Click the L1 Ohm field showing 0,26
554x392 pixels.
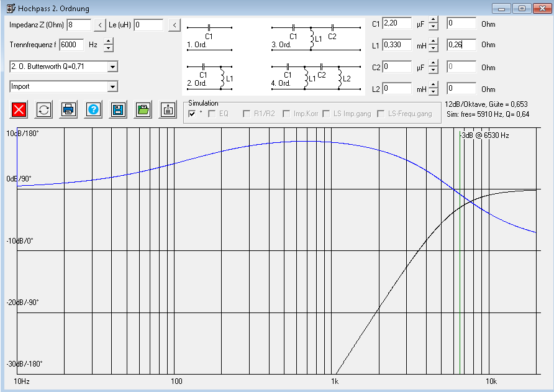pyautogui.click(x=461, y=45)
